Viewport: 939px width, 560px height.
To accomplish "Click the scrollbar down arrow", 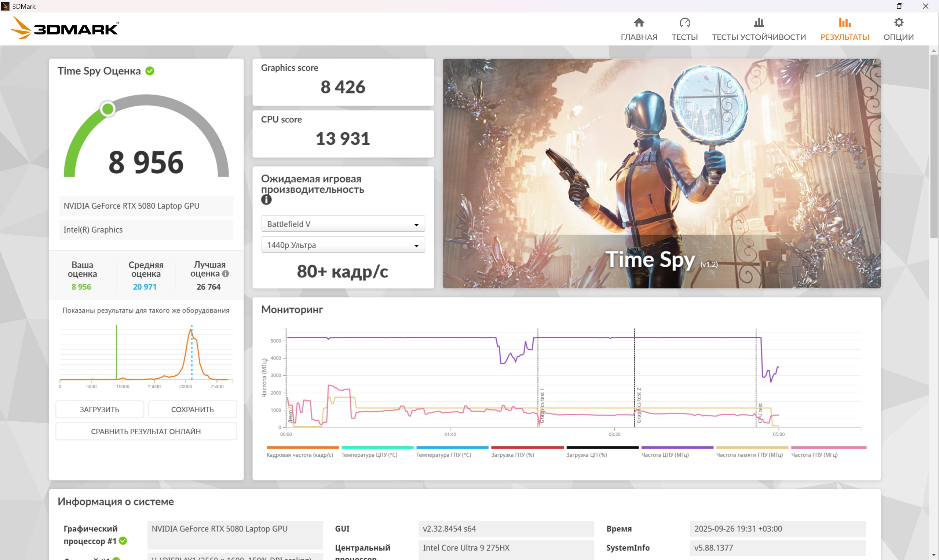I will [x=934, y=556].
